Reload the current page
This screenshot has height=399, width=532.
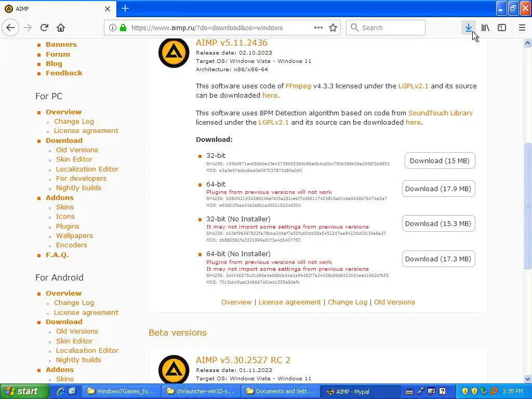(x=44, y=28)
